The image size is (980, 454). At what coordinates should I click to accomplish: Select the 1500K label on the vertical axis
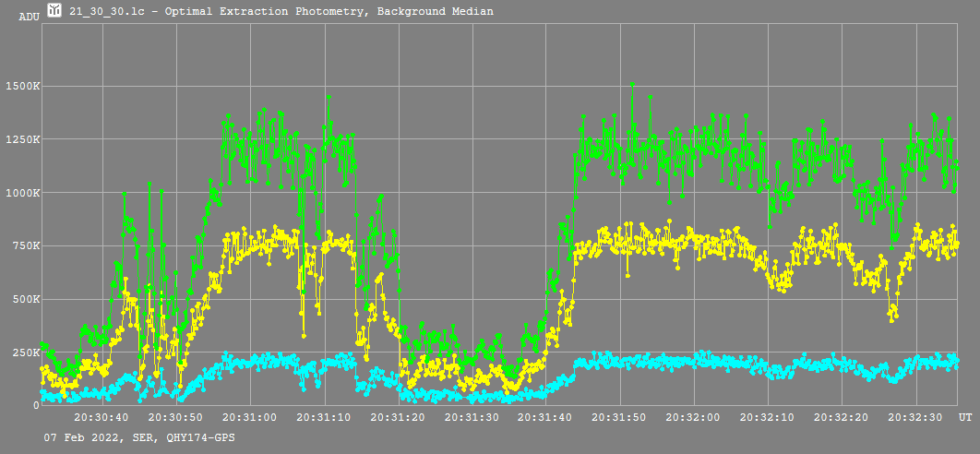tap(20, 87)
